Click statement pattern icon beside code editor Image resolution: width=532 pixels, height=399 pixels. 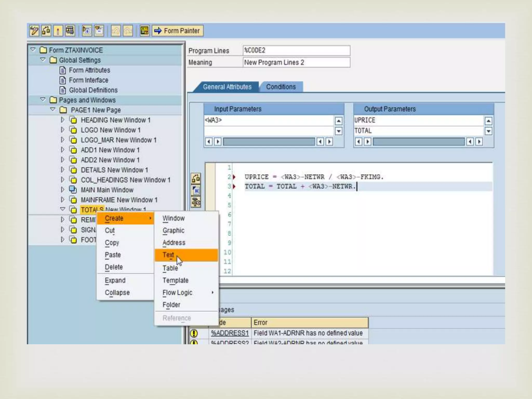pyautogui.click(x=196, y=190)
